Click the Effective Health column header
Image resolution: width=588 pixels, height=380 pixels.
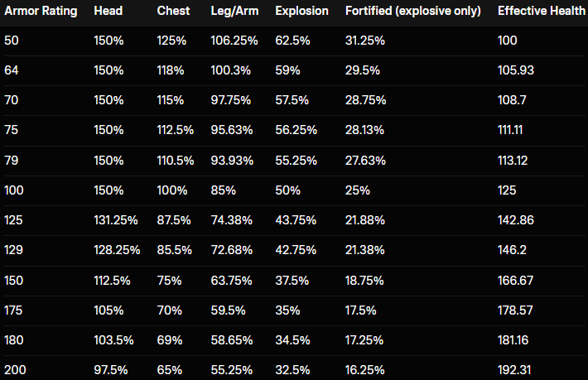[542, 12]
